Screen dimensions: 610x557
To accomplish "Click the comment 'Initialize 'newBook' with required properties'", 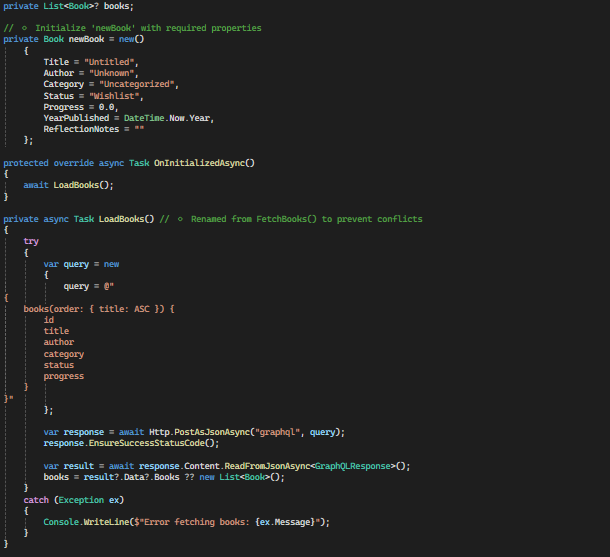I will point(148,28).
